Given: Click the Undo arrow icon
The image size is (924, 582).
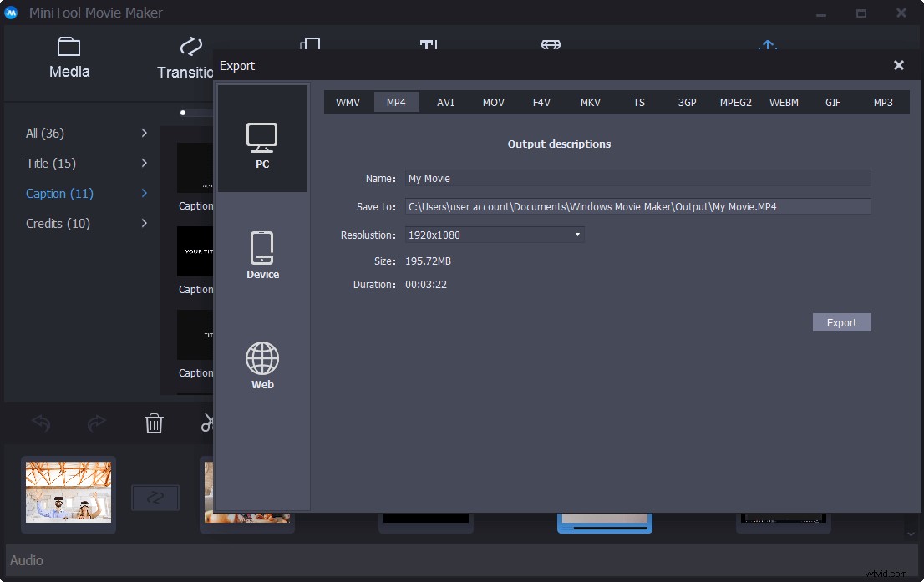Looking at the screenshot, I should (x=42, y=423).
